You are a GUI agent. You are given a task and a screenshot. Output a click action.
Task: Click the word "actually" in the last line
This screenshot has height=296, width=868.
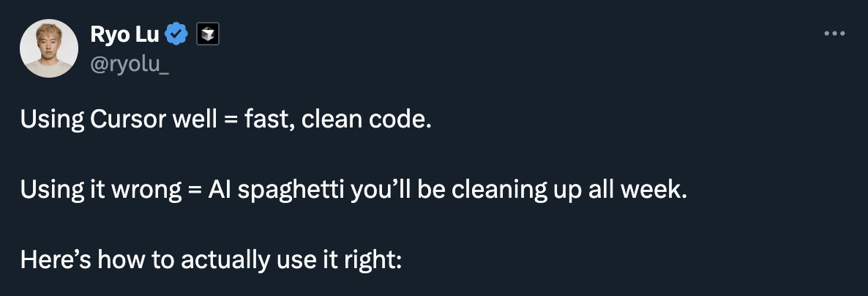[220, 259]
